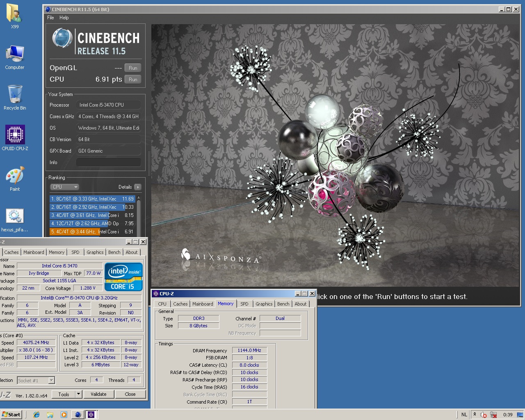Switch to CPU-Z via its taskbar icon
525x420 pixels.
[91, 415]
